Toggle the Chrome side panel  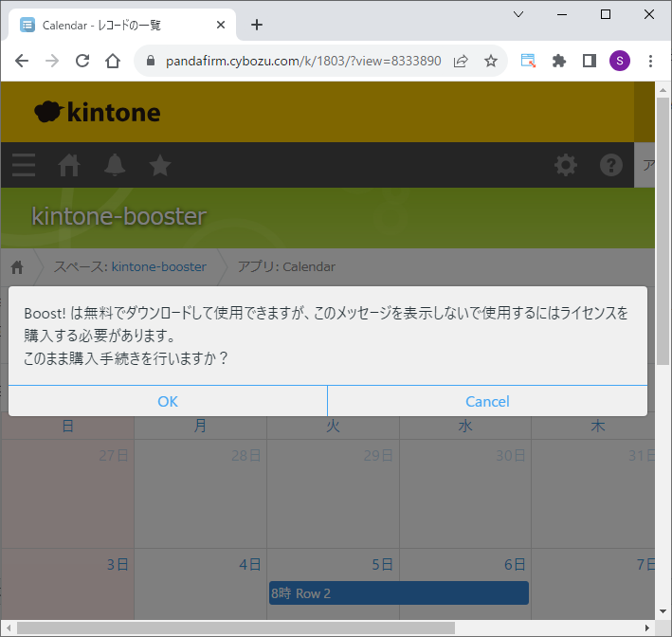click(x=589, y=61)
